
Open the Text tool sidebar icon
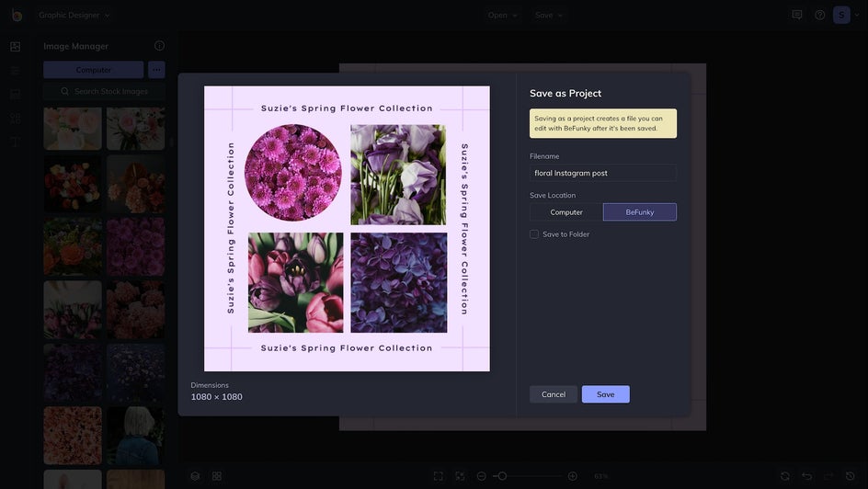[16, 142]
